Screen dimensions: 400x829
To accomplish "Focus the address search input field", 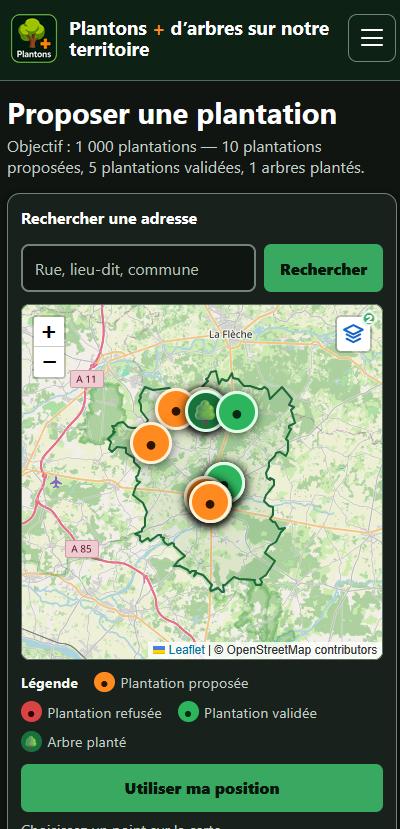I will point(138,268).
